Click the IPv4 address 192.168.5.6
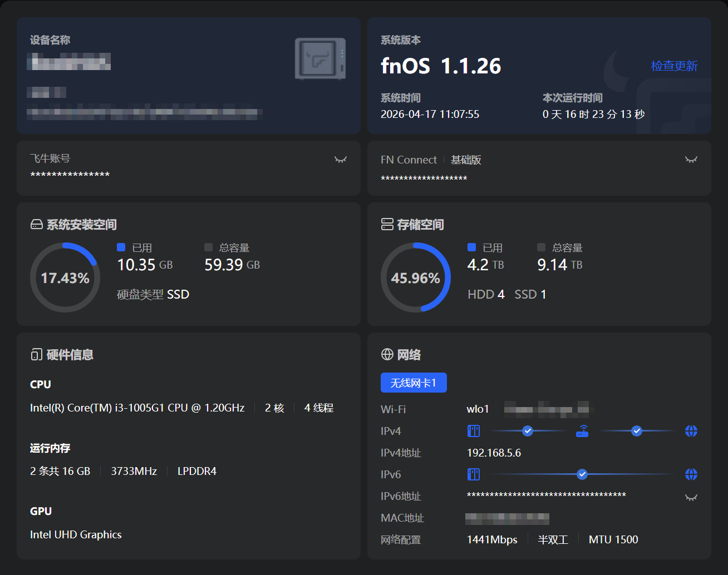This screenshot has height=575, width=728. [x=494, y=453]
